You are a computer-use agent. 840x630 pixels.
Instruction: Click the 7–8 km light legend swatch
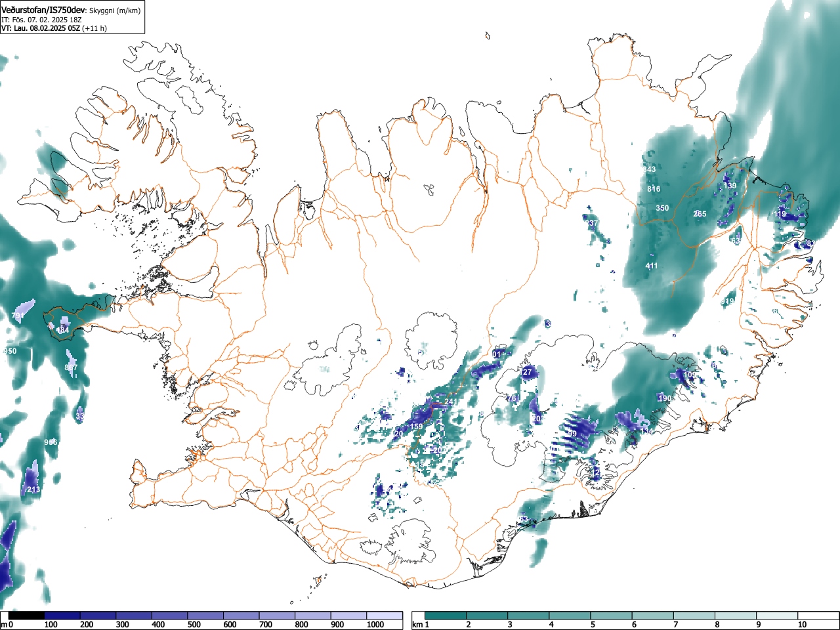click(695, 616)
